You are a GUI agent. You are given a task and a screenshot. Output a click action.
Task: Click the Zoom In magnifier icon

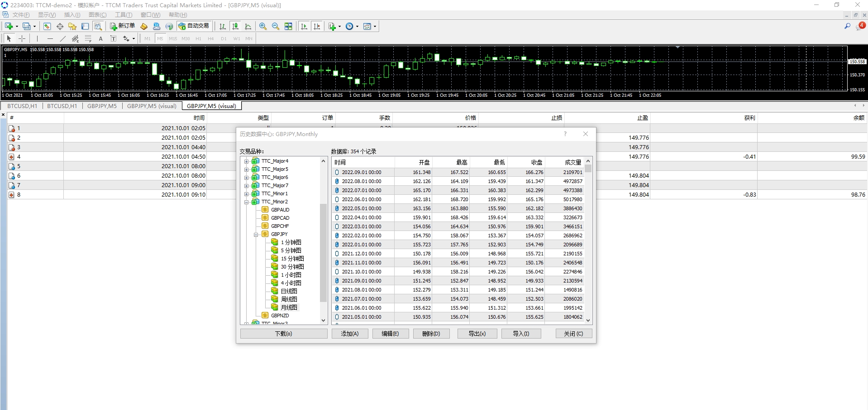pyautogui.click(x=263, y=26)
